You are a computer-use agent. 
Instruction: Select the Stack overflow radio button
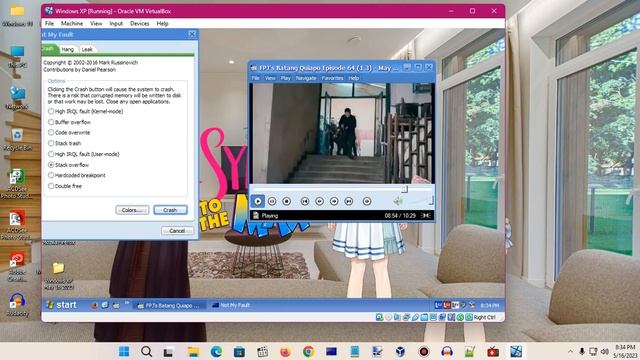point(68,165)
